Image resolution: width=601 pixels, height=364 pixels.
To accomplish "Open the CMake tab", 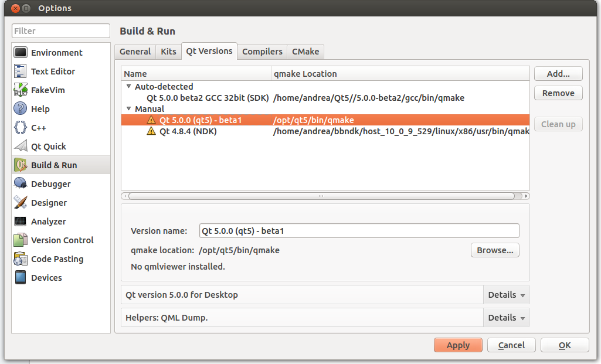I will [305, 52].
